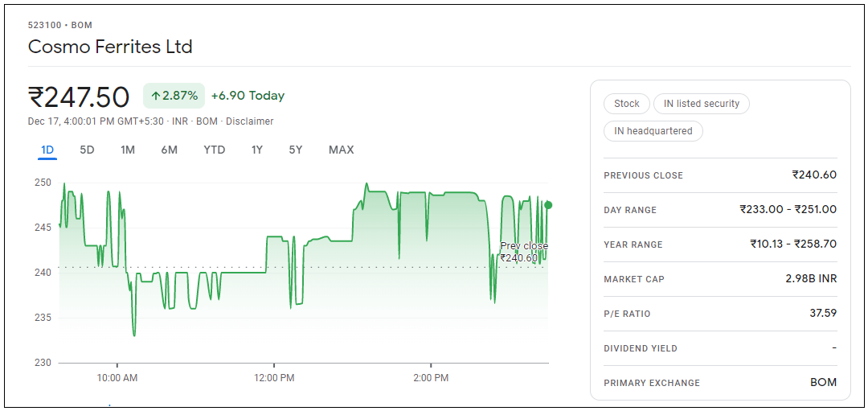
Task: Click the ₹240.60 previous close value in table
Action: [813, 175]
